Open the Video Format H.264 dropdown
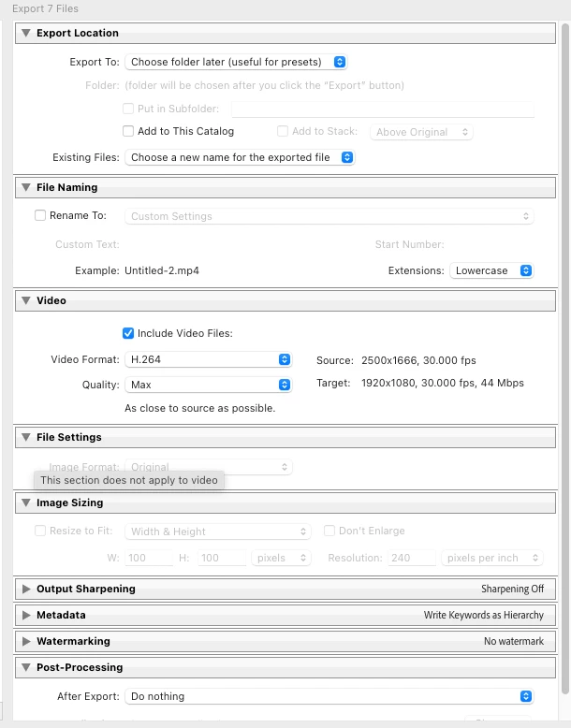The width and height of the screenshot is (571, 728). pos(208,359)
